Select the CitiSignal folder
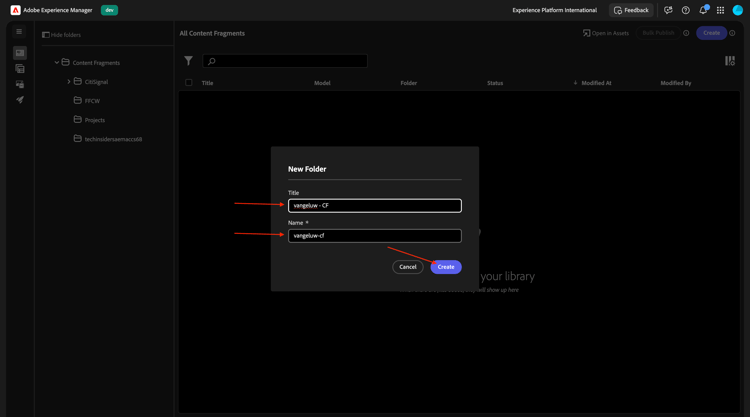The height and width of the screenshot is (417, 750). (96, 82)
